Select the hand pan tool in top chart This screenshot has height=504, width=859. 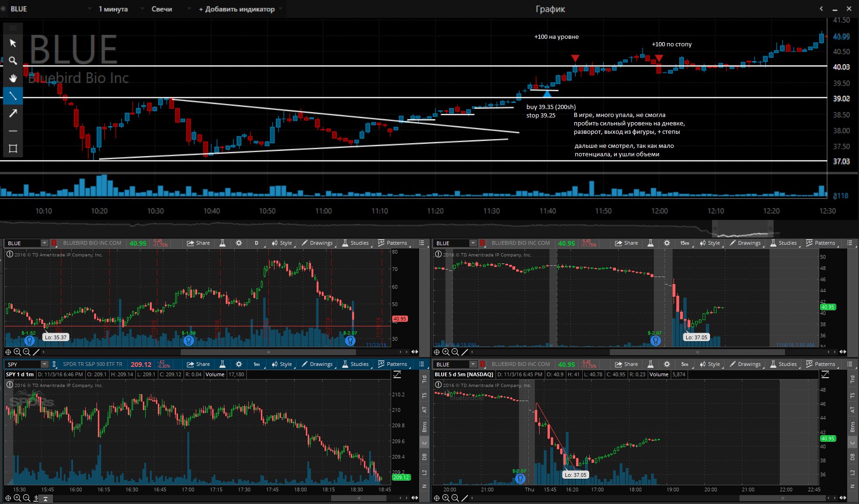pos(13,78)
